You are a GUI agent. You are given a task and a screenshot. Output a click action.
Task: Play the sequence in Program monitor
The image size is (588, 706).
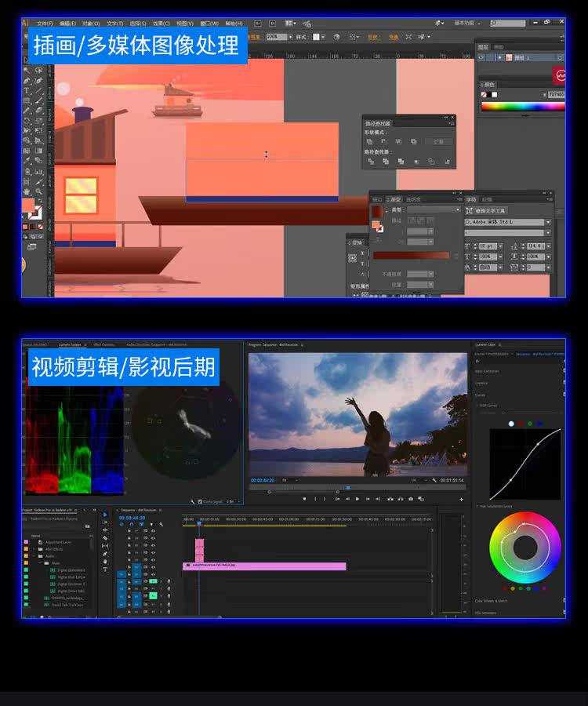tap(358, 499)
